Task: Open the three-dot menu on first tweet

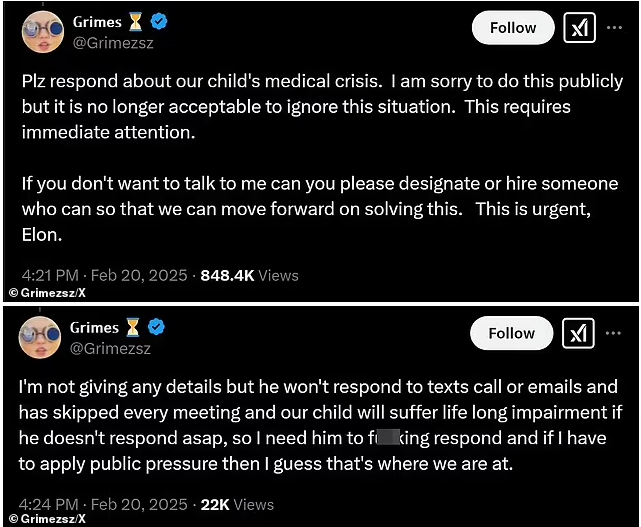Action: tap(614, 28)
